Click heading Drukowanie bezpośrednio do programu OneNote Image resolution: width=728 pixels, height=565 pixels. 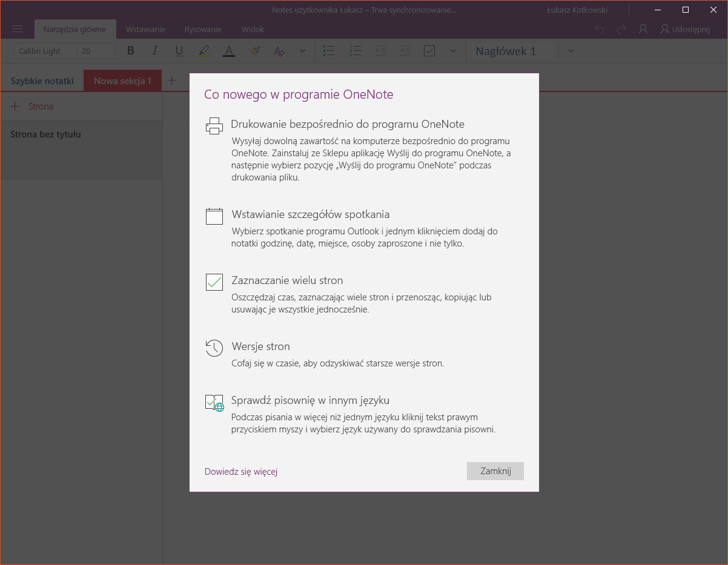(348, 124)
